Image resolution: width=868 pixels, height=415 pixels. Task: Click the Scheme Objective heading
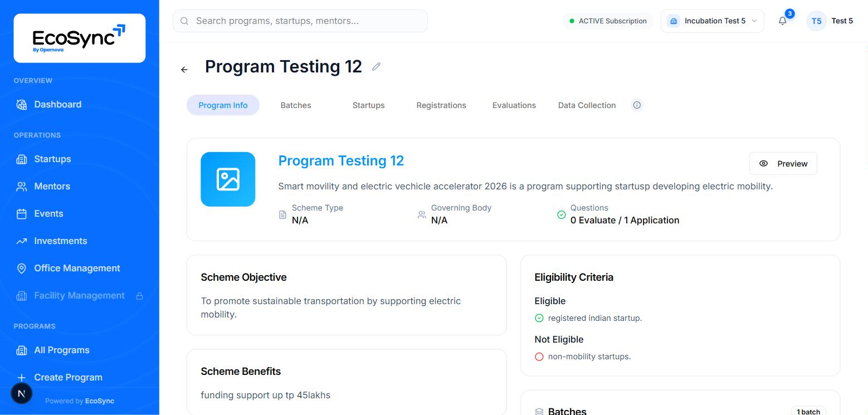click(x=243, y=277)
